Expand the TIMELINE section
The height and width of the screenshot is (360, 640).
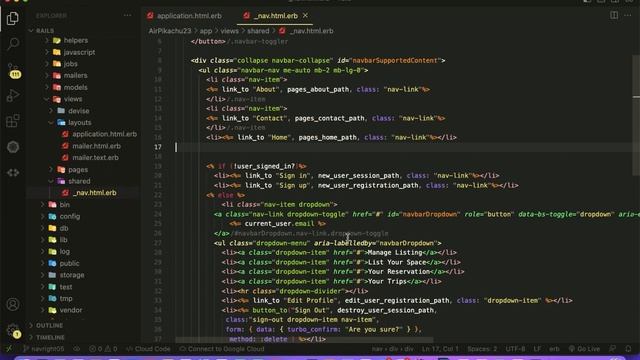[50, 338]
